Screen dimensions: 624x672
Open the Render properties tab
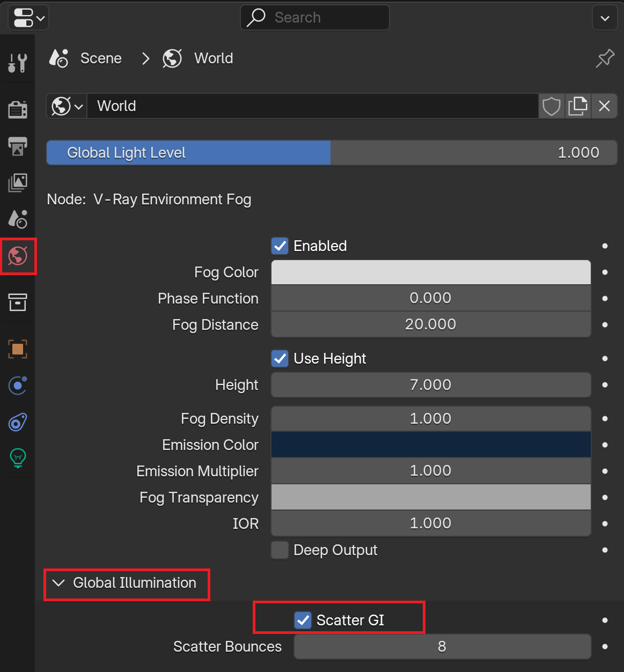click(18, 109)
